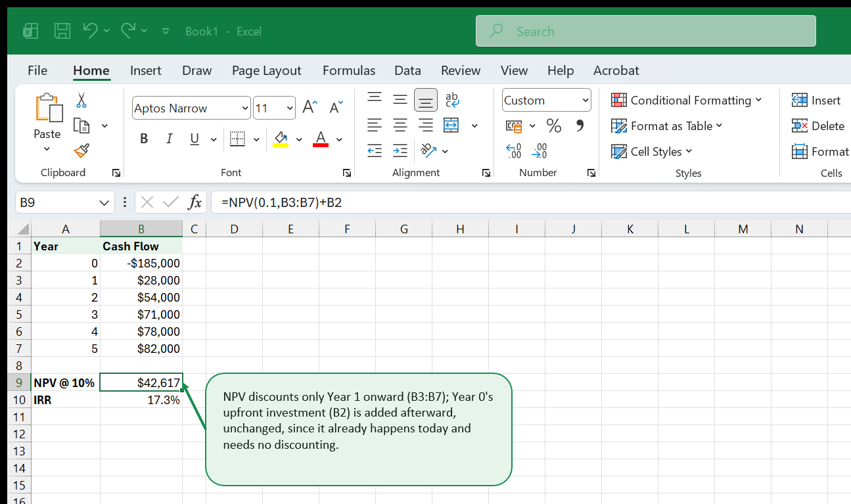
Task: Open the Review tab
Action: tap(461, 70)
